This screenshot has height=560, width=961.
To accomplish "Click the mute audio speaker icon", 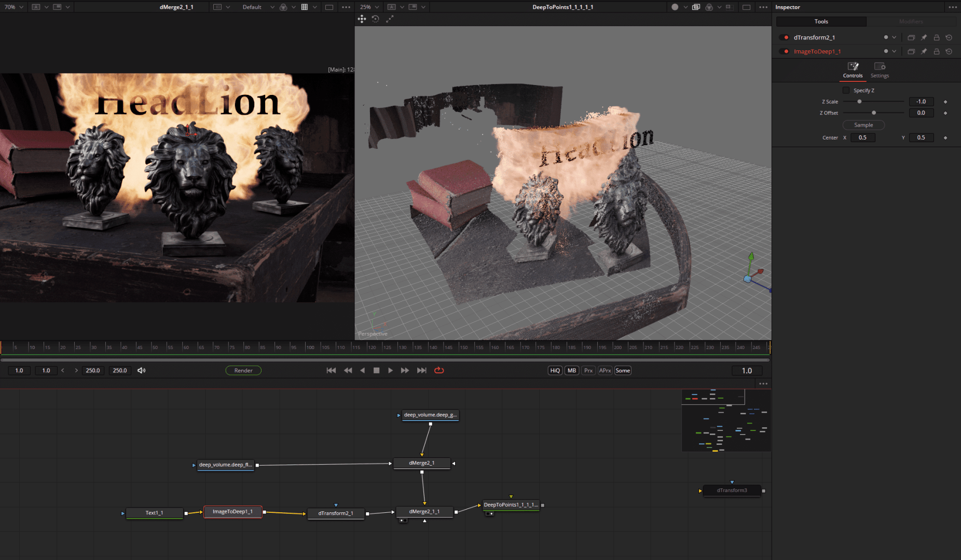I will tap(141, 370).
